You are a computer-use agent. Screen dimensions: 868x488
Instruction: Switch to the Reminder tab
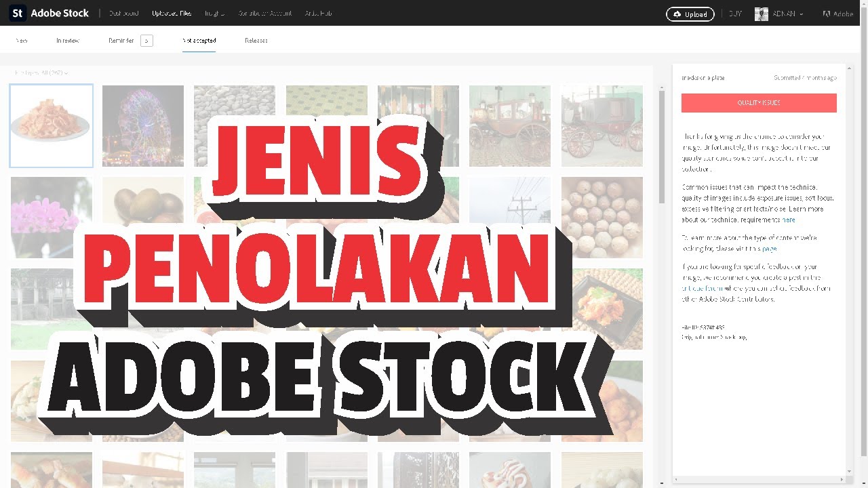coord(121,41)
